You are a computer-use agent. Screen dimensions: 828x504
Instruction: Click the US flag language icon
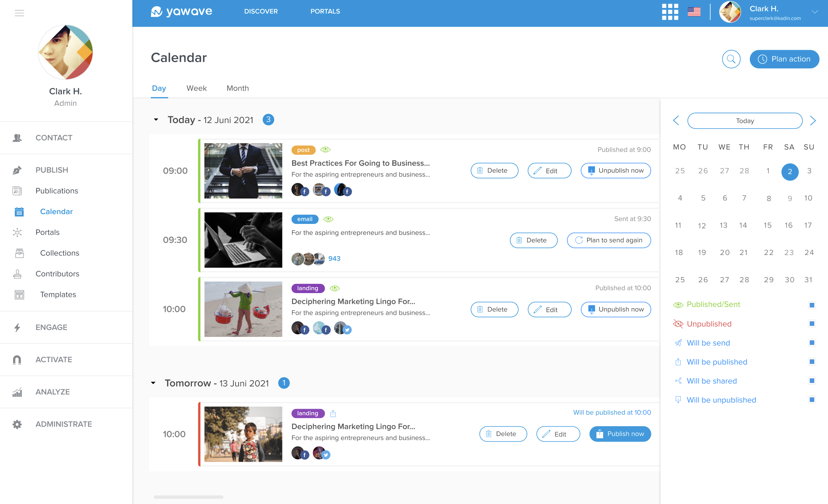pyautogui.click(x=694, y=12)
